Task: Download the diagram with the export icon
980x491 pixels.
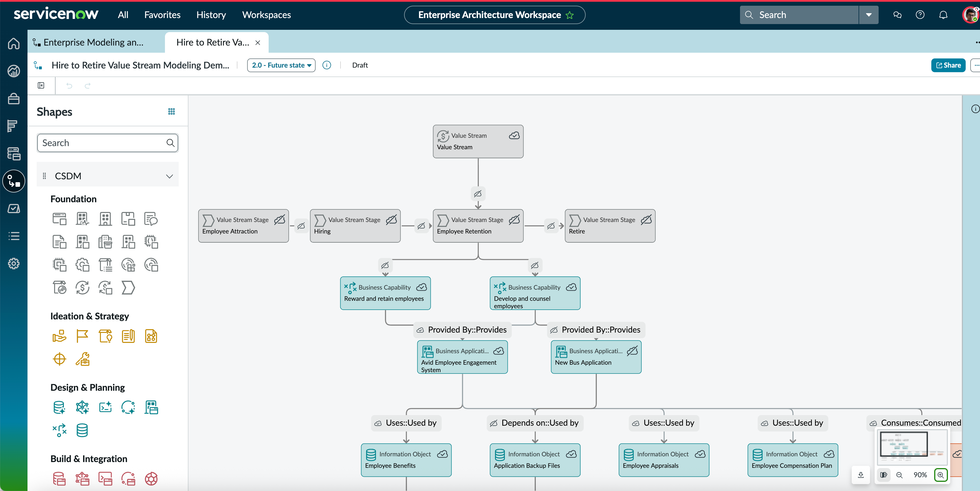Action: [861, 475]
